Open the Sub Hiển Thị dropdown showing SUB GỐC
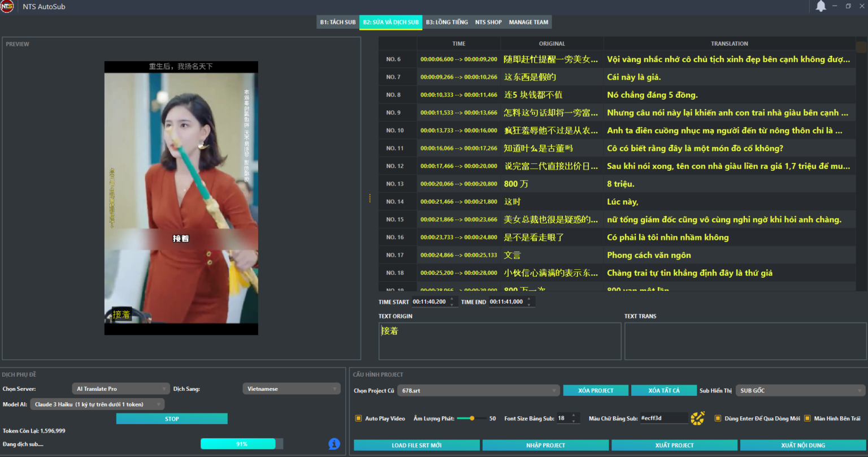The image size is (868, 457). coord(800,390)
